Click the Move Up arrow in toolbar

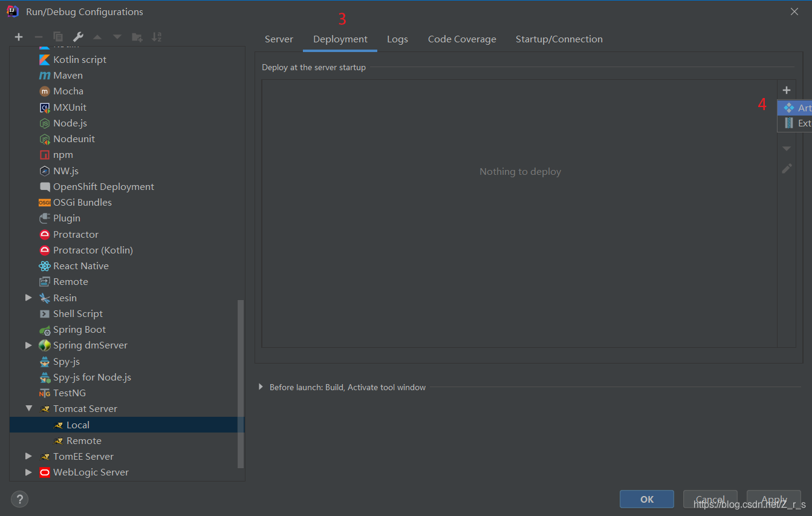[x=97, y=37]
